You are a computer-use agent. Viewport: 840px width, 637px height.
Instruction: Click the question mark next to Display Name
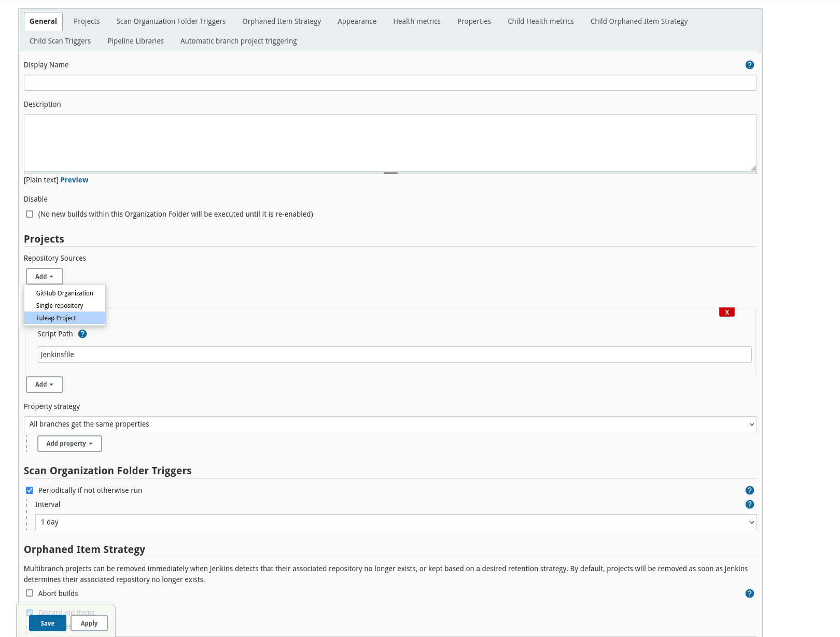click(x=749, y=64)
